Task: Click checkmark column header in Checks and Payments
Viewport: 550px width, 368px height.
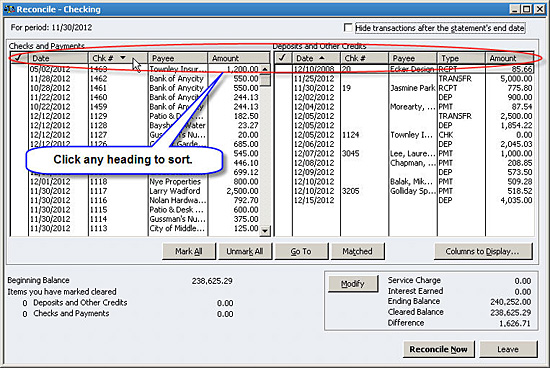Action: click(20, 58)
